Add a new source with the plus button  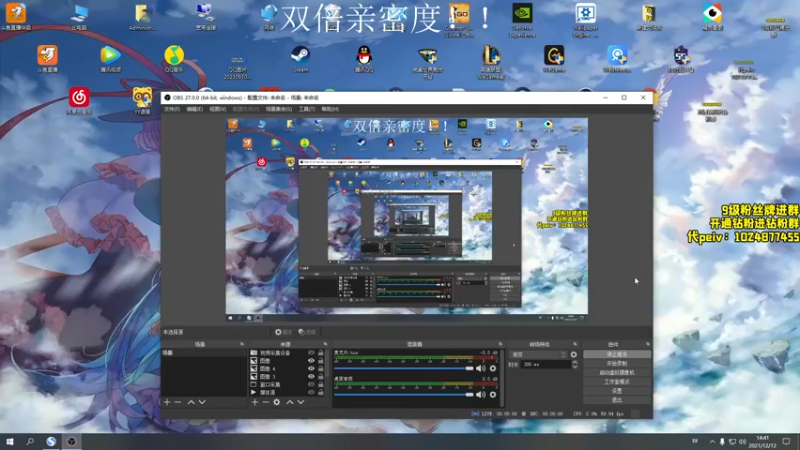click(255, 402)
